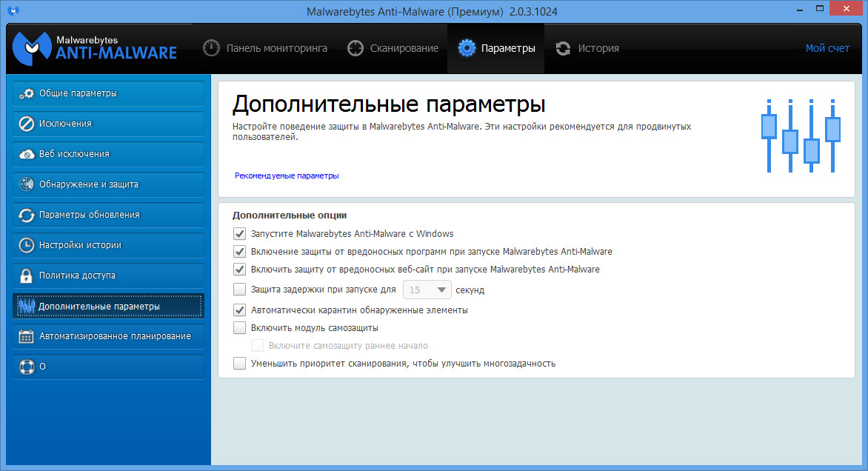Click the lifebuoy icon for О
Screen dimensions: 868x471
tap(27, 367)
